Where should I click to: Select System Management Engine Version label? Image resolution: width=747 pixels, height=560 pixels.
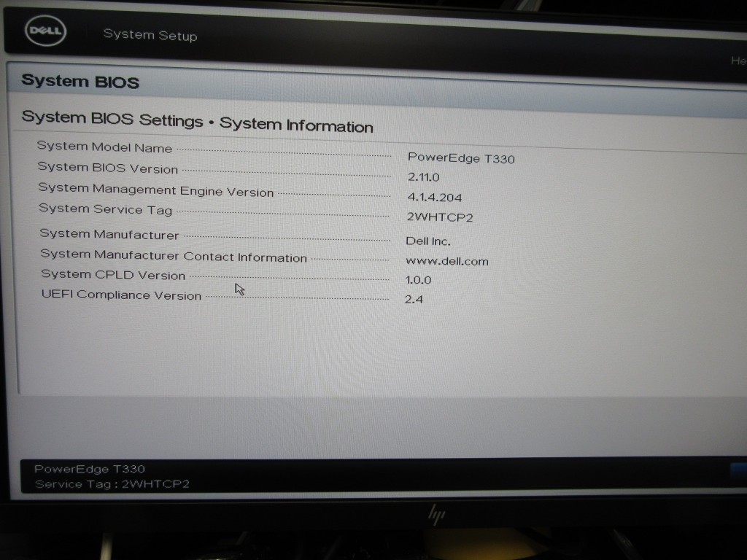click(x=156, y=190)
